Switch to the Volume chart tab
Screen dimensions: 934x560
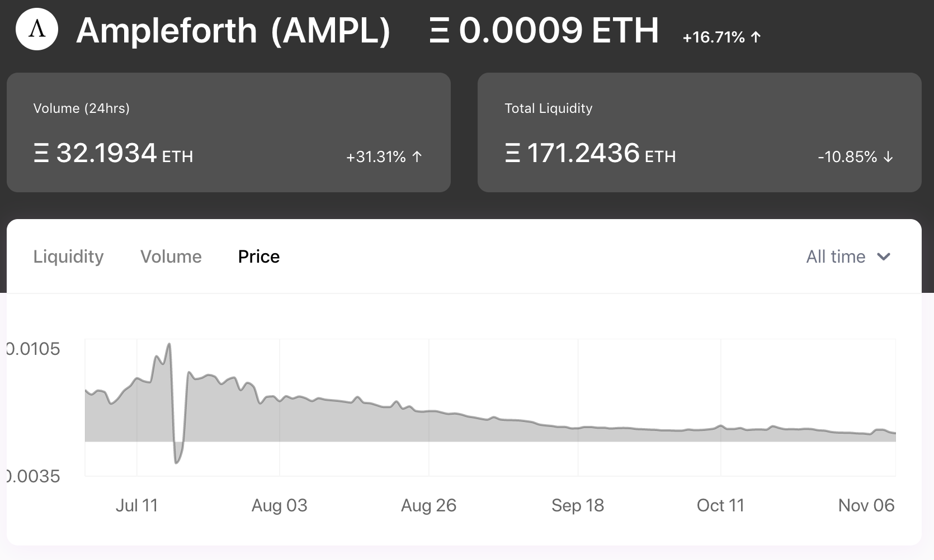(171, 257)
